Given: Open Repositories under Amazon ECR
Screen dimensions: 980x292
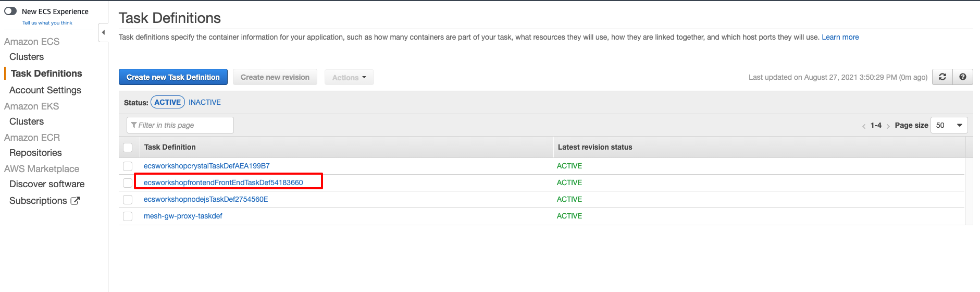Looking at the screenshot, I should 35,153.
